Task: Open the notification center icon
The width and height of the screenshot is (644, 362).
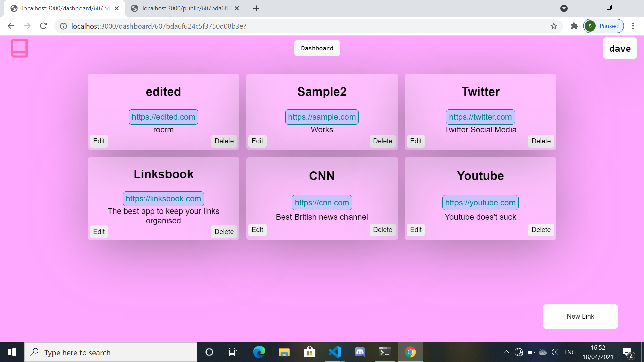Action: [x=628, y=352]
